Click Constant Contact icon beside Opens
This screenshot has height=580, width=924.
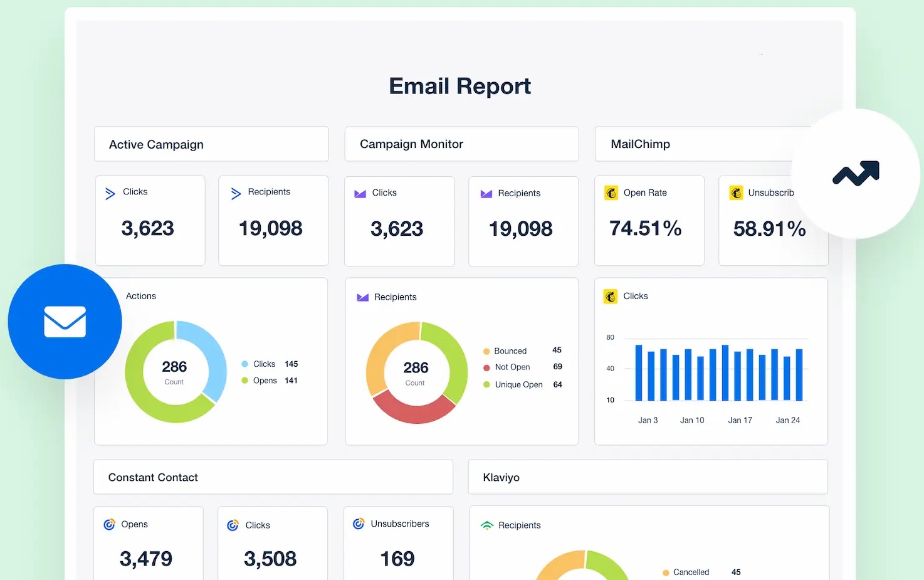click(x=109, y=524)
